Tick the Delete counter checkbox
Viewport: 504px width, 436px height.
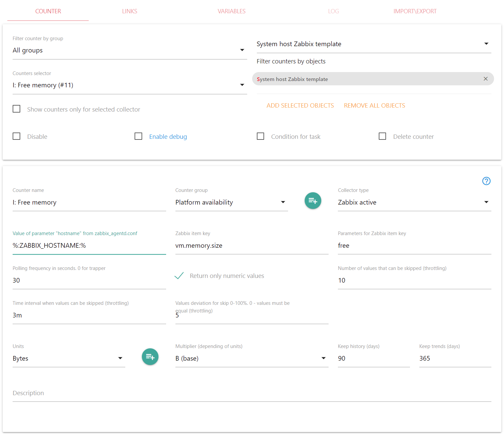click(x=382, y=136)
